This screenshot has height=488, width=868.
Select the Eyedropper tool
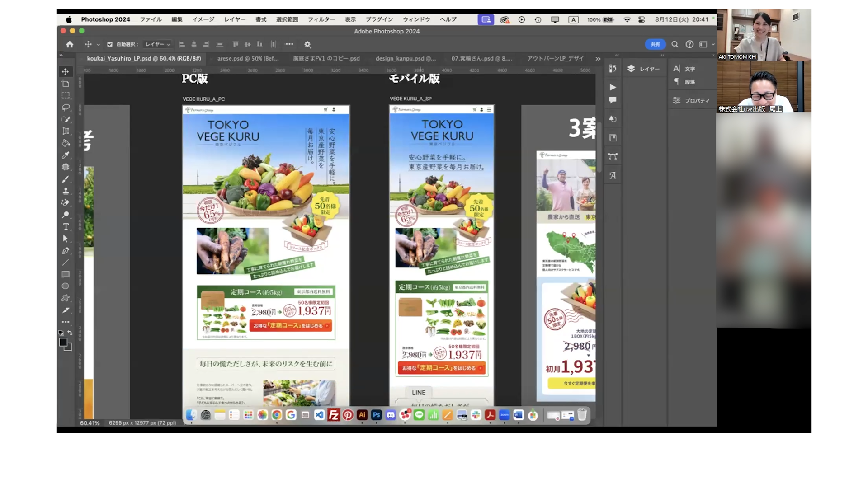pos(66,155)
